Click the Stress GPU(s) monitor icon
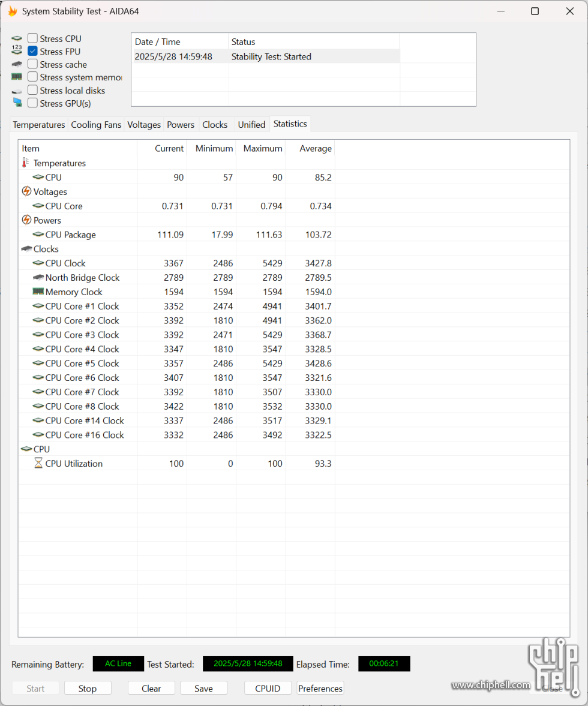The width and height of the screenshot is (588, 706). [x=17, y=102]
